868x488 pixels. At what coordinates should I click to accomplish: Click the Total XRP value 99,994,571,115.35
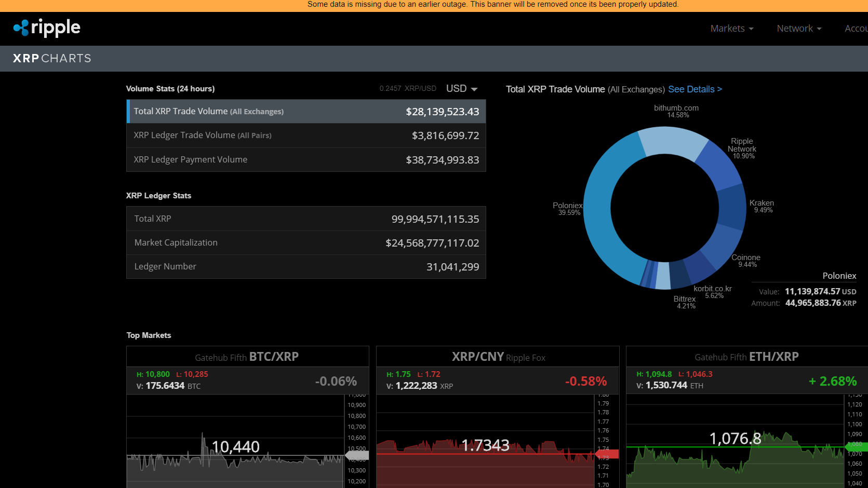(435, 219)
